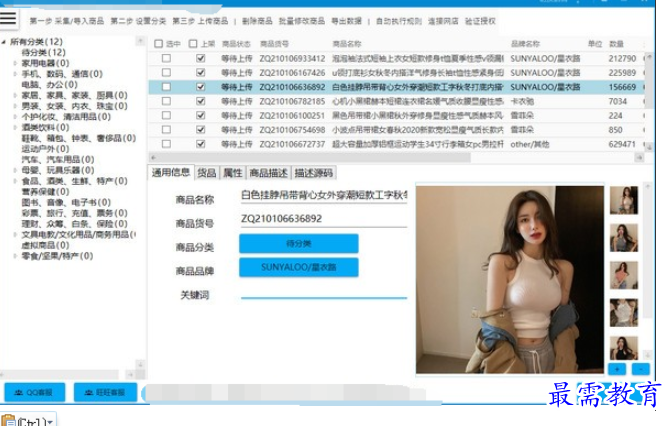Screen dimensions: 670x426
Task: Check 选中 box for ZQ210106933412 row
Action: (x=166, y=58)
